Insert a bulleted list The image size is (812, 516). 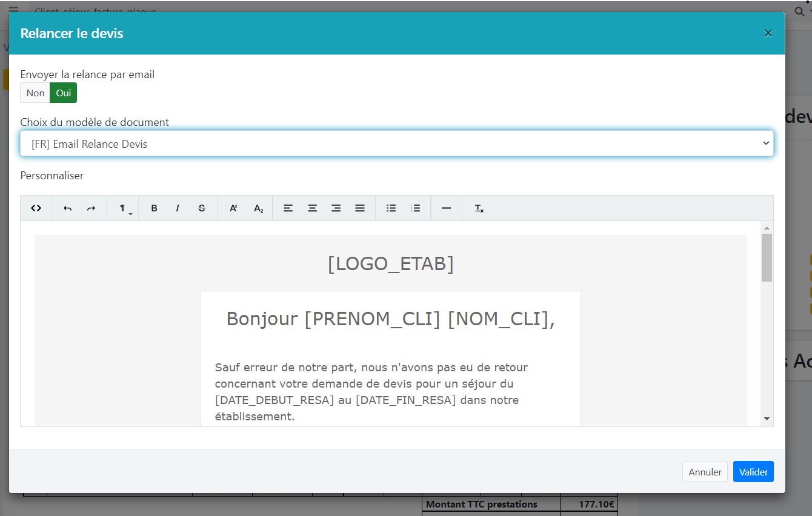[x=391, y=208]
